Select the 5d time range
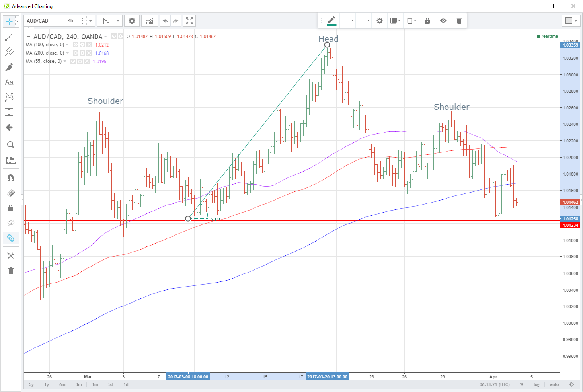The height and width of the screenshot is (392, 583). click(x=111, y=384)
